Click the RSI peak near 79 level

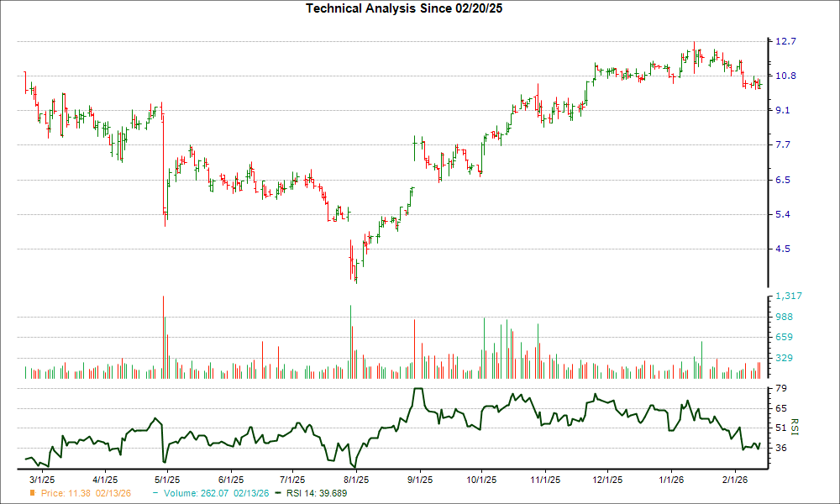417,389
